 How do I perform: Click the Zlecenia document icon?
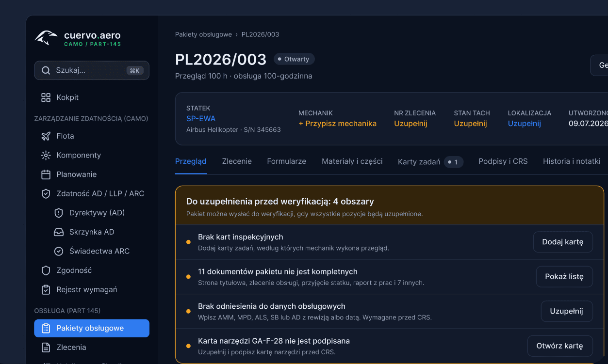click(46, 348)
